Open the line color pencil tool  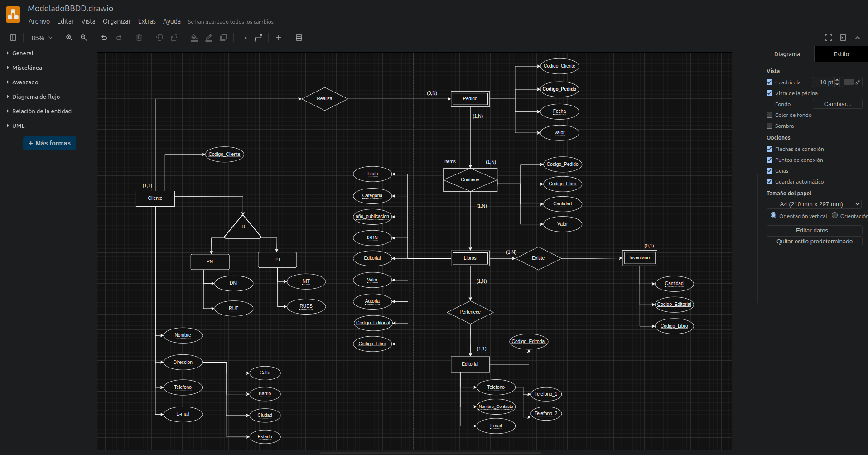[209, 38]
